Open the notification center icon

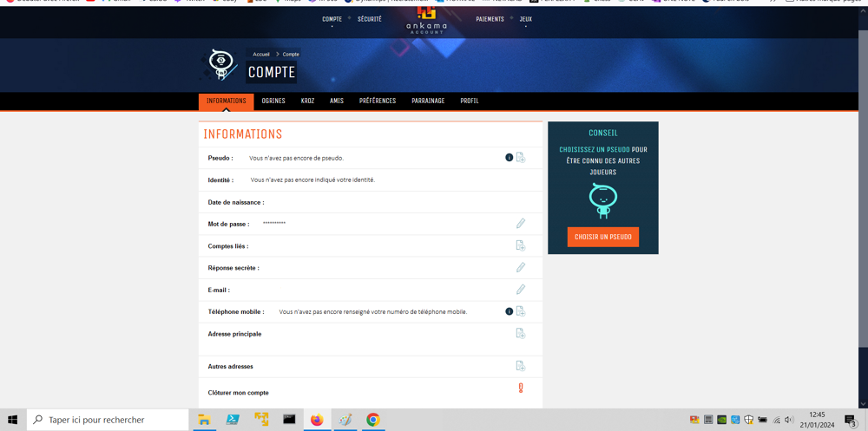tap(851, 420)
